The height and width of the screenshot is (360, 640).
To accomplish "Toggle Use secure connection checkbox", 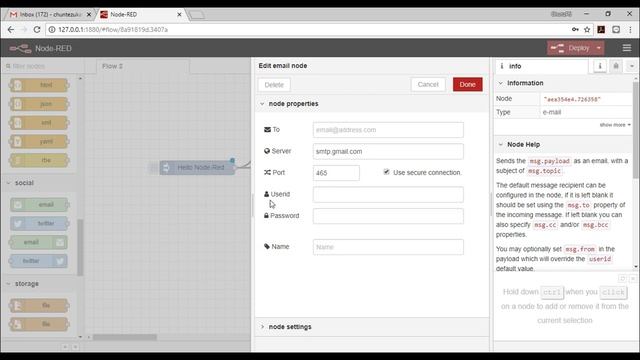I will (386, 172).
